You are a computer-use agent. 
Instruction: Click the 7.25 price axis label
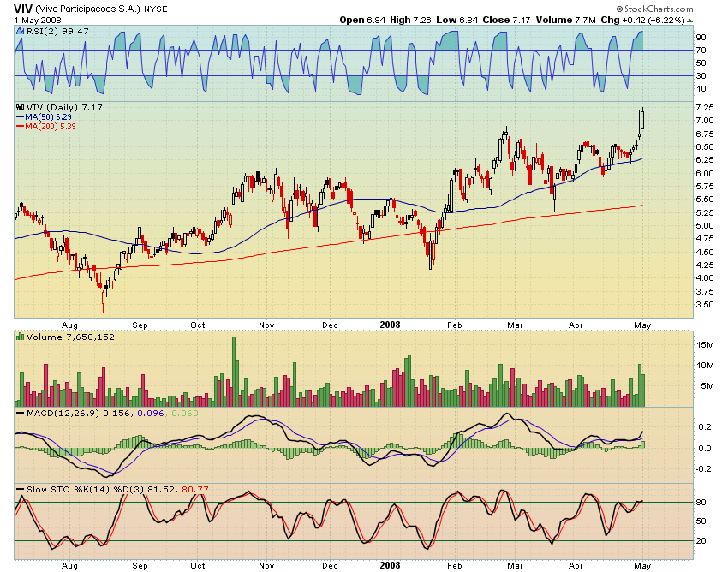[705, 108]
